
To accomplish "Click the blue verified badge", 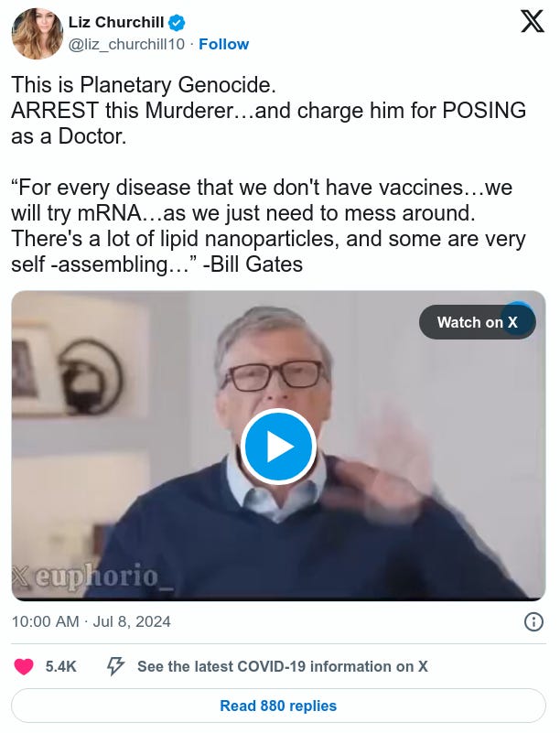I will point(177,23).
